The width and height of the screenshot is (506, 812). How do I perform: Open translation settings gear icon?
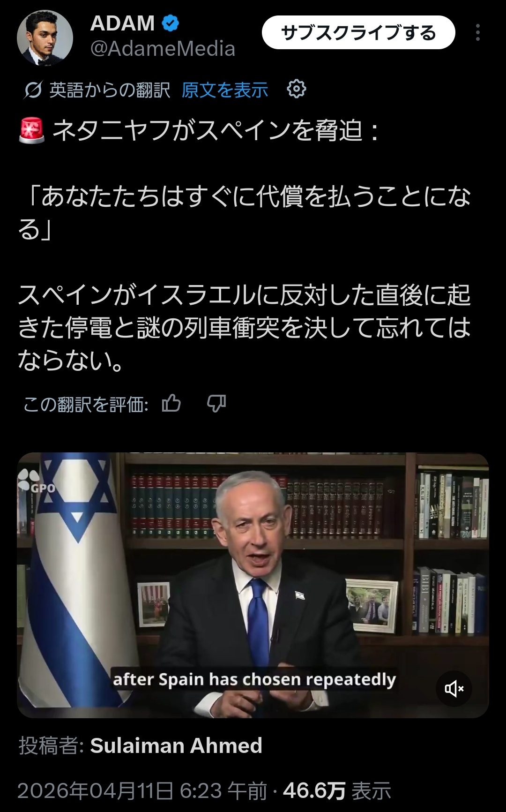click(x=296, y=89)
